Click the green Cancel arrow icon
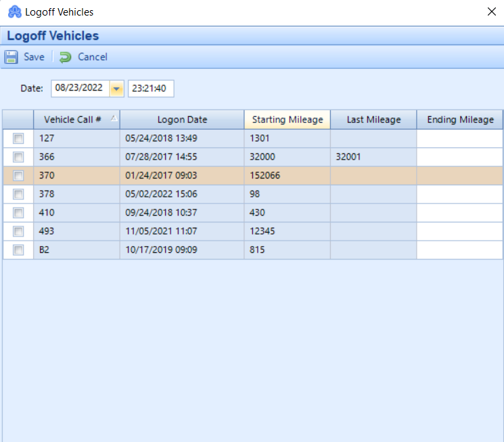 (65, 57)
